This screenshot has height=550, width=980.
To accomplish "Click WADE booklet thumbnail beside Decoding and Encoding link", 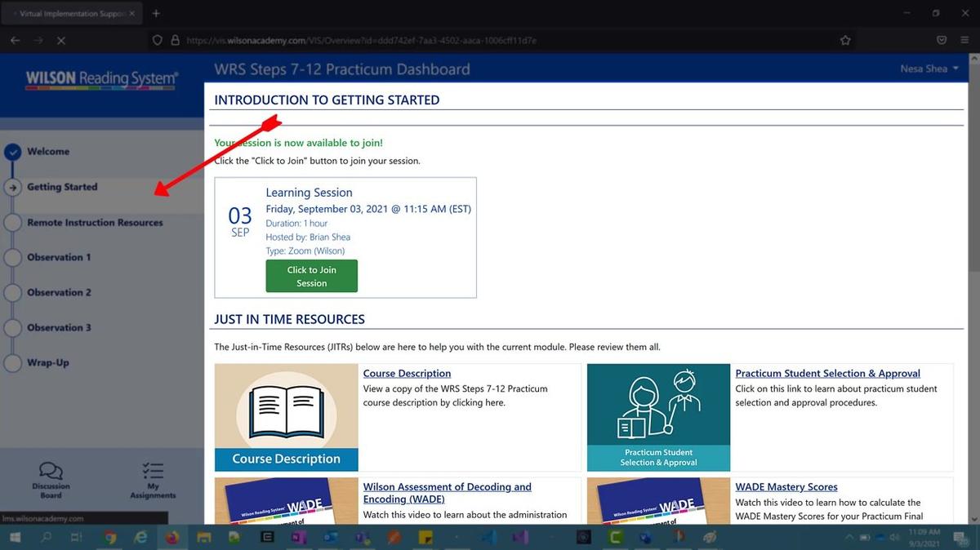I will coord(287,501).
